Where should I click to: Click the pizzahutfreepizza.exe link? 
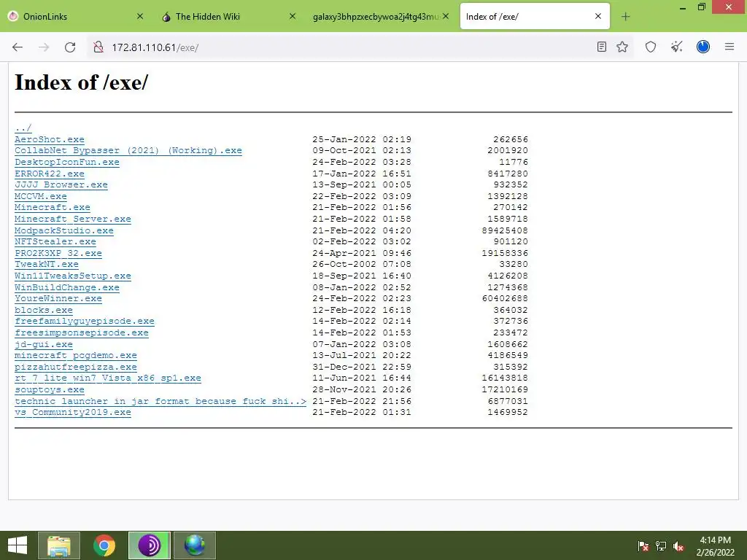tap(76, 367)
